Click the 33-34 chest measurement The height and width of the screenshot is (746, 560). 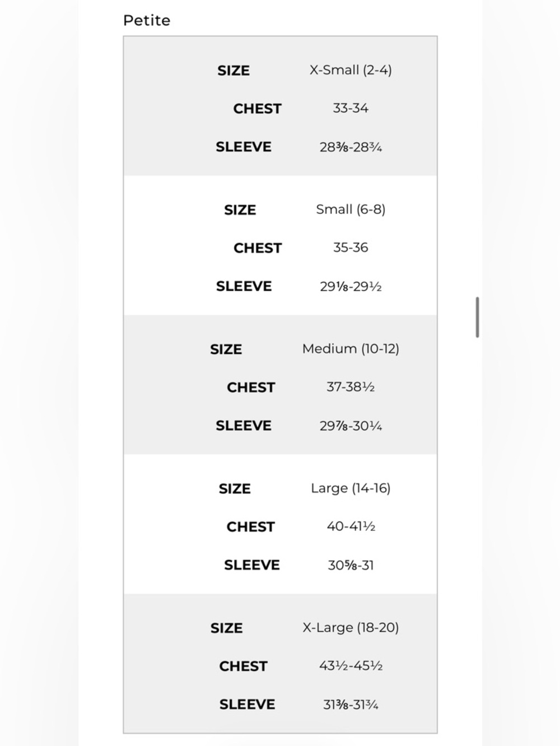click(x=351, y=108)
